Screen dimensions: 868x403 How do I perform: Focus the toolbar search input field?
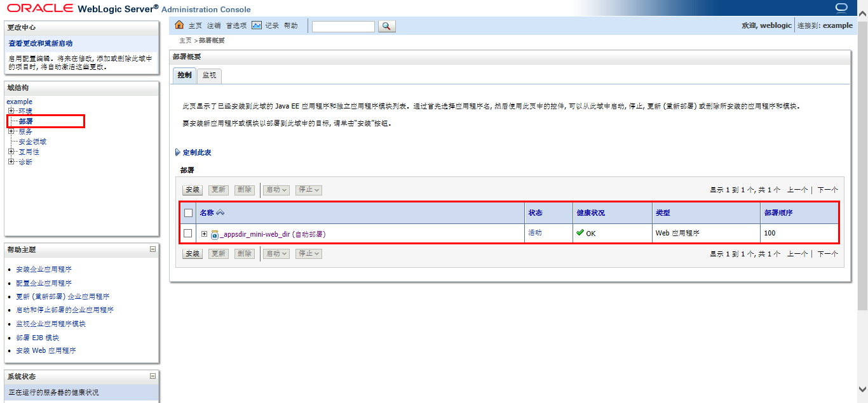343,27
